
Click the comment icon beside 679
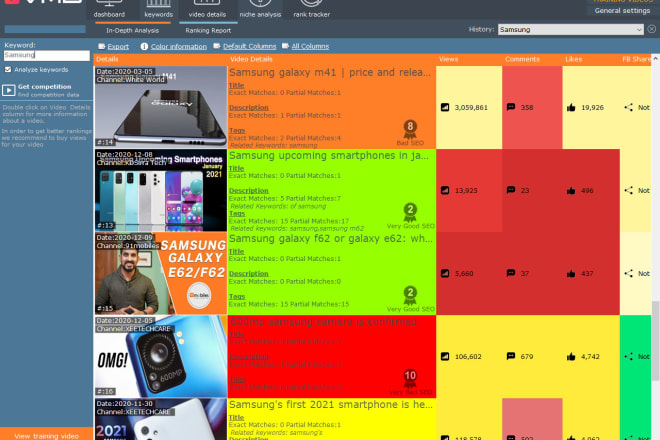pos(511,356)
